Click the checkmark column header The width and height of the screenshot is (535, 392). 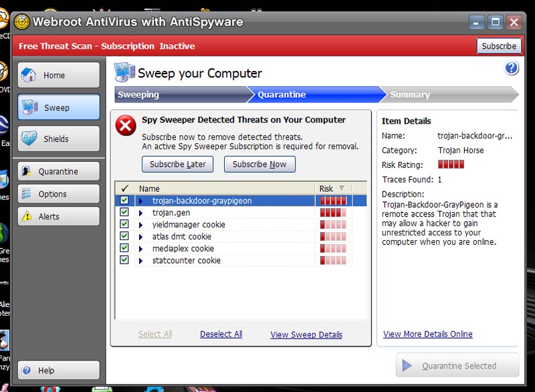tap(125, 189)
